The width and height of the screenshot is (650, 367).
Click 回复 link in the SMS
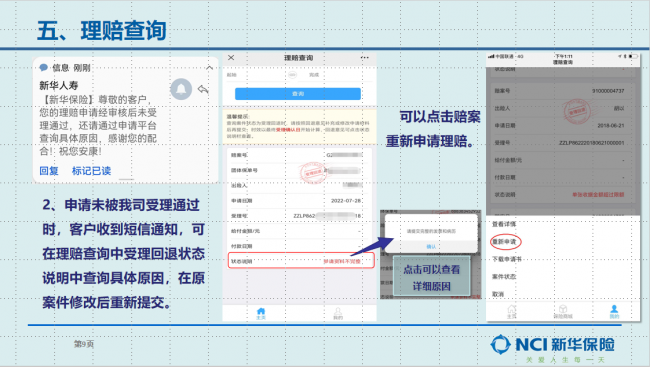[49, 170]
